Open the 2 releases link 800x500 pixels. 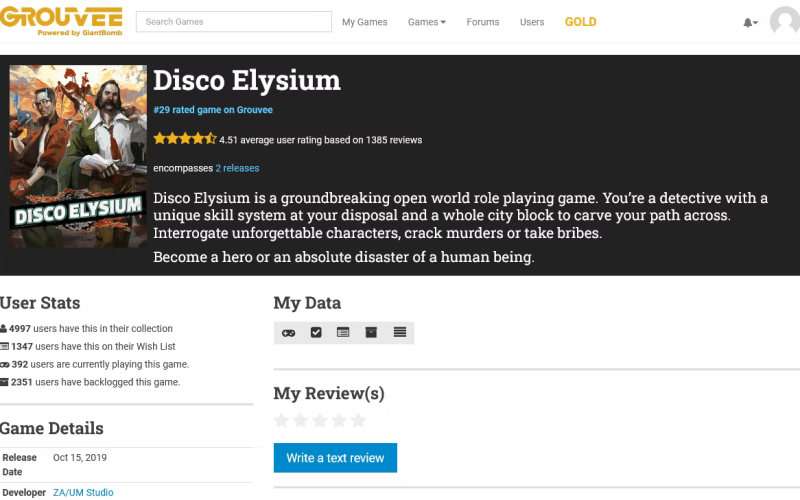point(237,168)
